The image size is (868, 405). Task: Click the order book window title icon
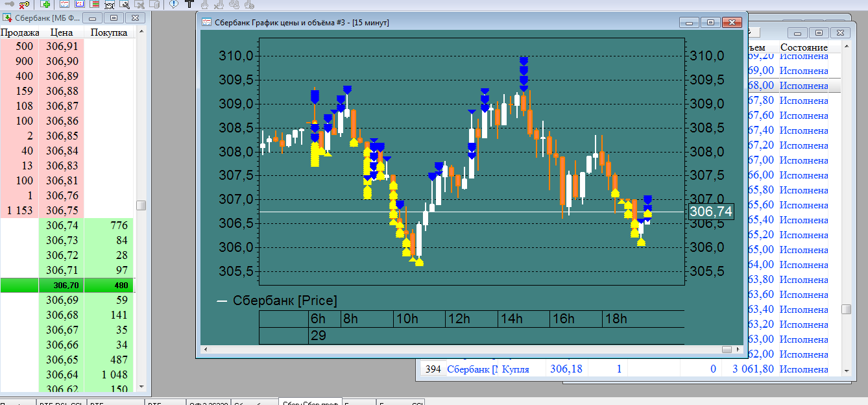(x=8, y=18)
